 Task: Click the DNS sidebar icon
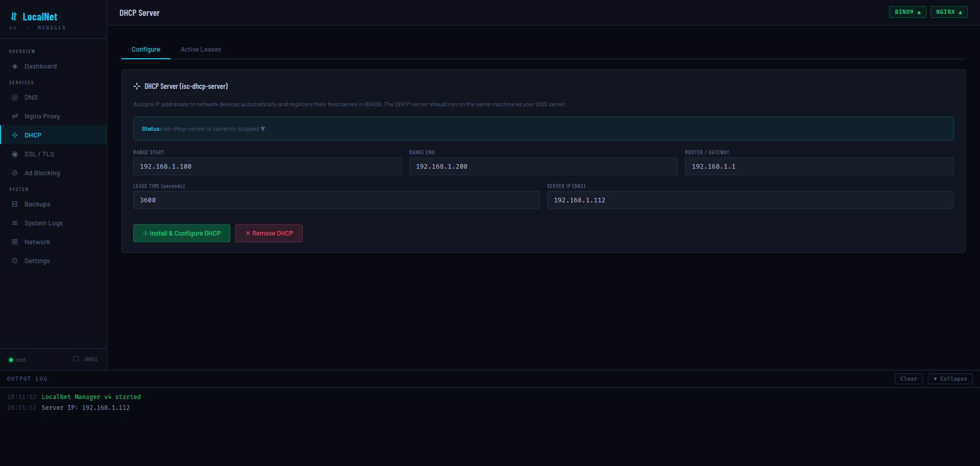(x=15, y=98)
